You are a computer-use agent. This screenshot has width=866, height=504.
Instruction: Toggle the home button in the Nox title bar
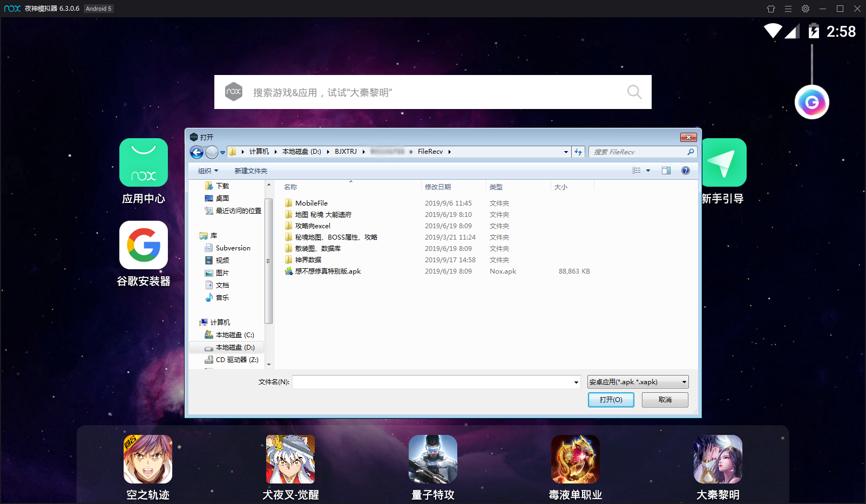770,9
